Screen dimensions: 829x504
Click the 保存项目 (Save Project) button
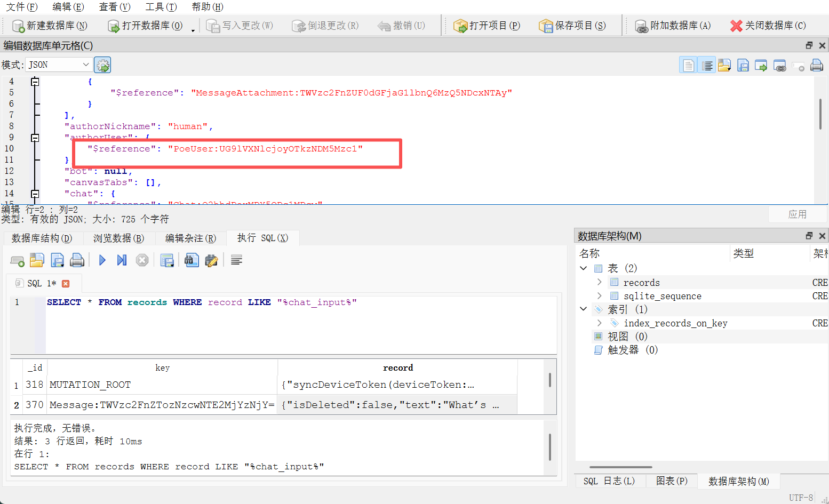[572, 26]
